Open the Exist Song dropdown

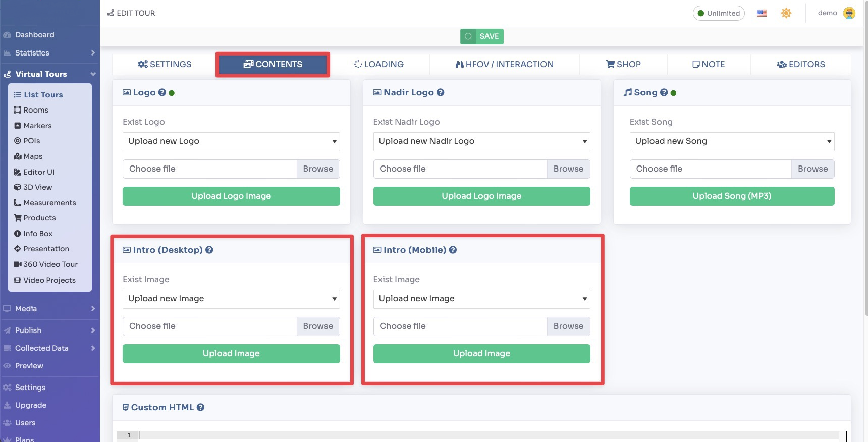(732, 142)
